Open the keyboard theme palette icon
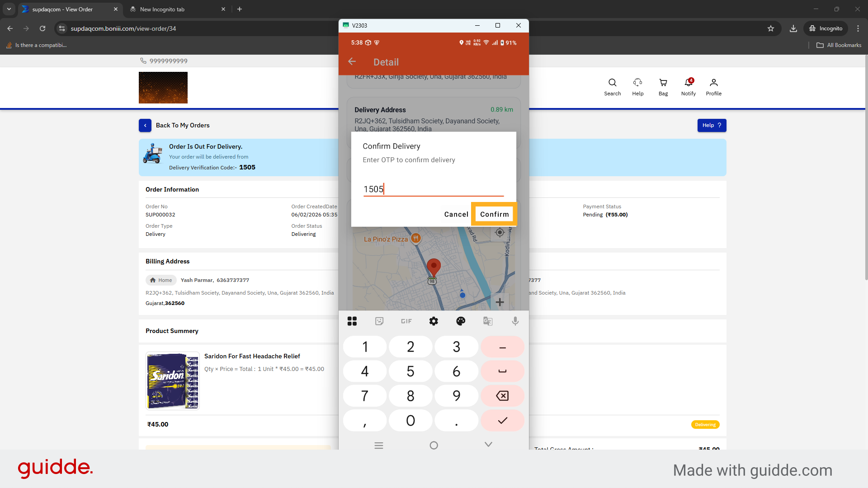This screenshot has height=488, width=868. [x=461, y=321]
